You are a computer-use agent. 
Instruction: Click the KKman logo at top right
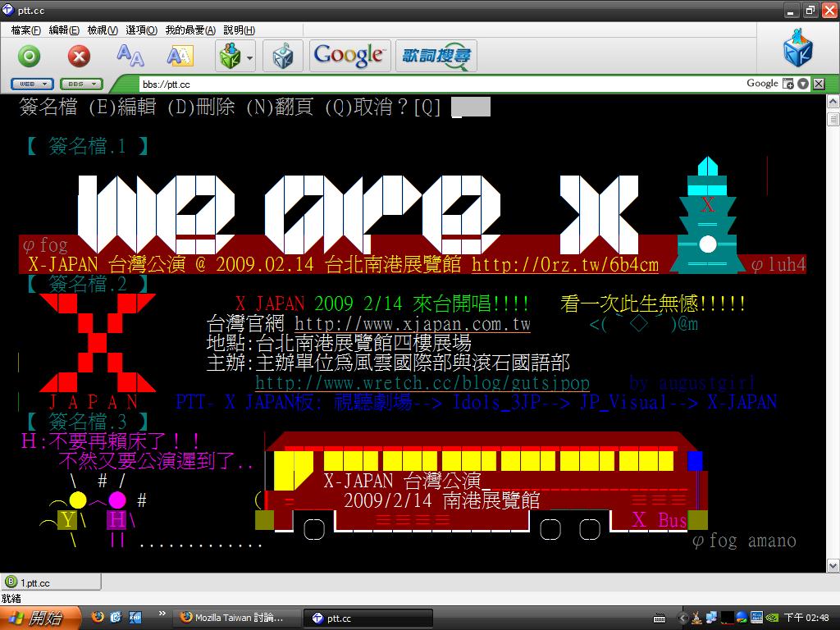[797, 48]
